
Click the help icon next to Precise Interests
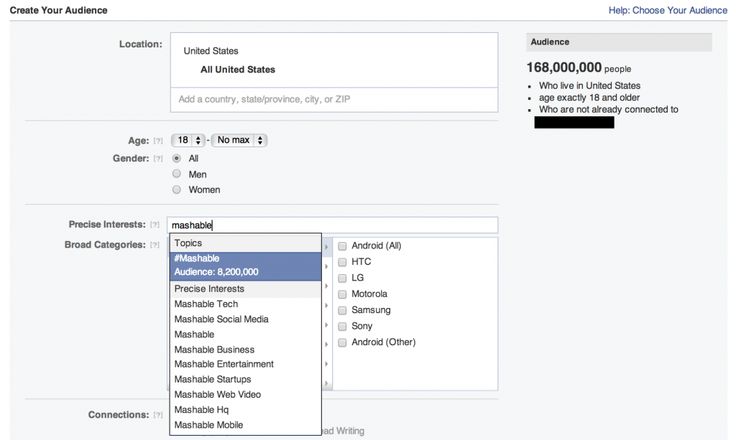pyautogui.click(x=155, y=225)
